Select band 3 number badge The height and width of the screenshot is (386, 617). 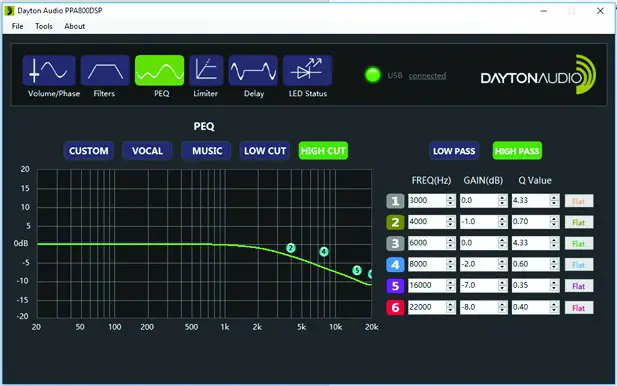tap(395, 244)
